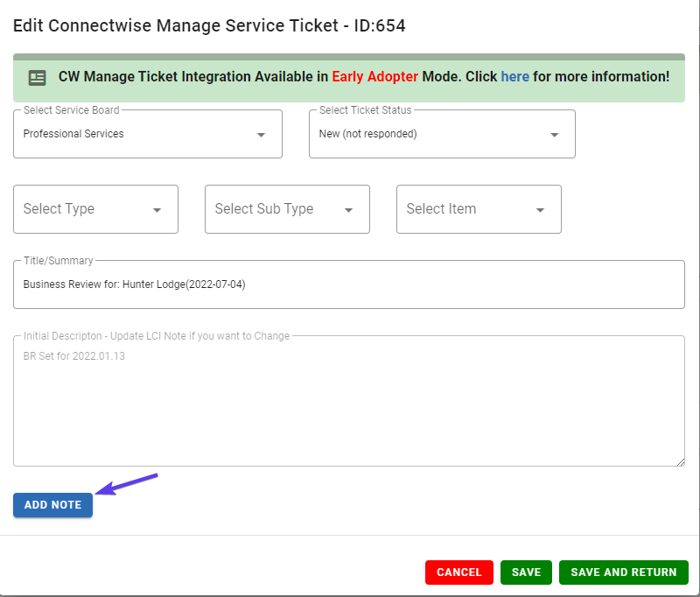Expand the Select Item dropdown
This screenshot has width=700, height=597.
coord(479,209)
